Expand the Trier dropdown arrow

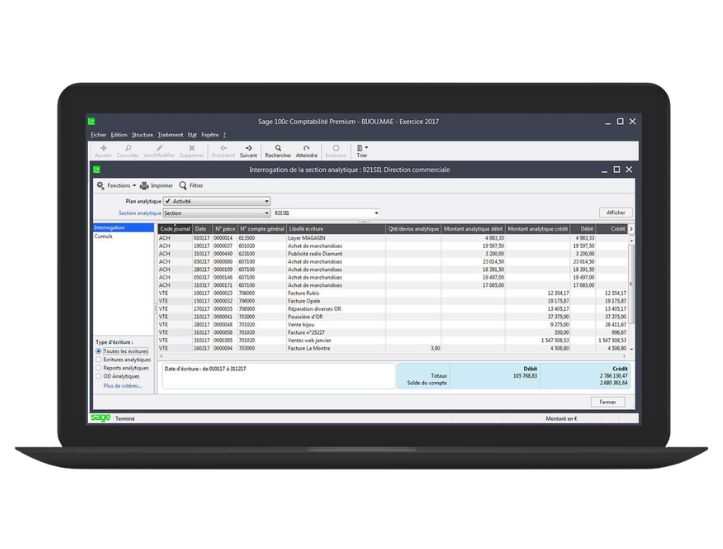367,148
